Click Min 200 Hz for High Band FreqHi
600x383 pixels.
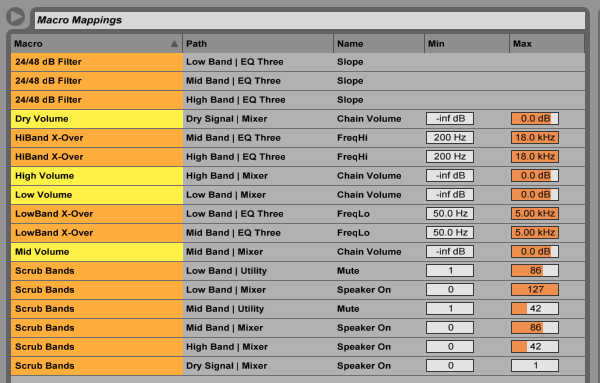point(450,156)
